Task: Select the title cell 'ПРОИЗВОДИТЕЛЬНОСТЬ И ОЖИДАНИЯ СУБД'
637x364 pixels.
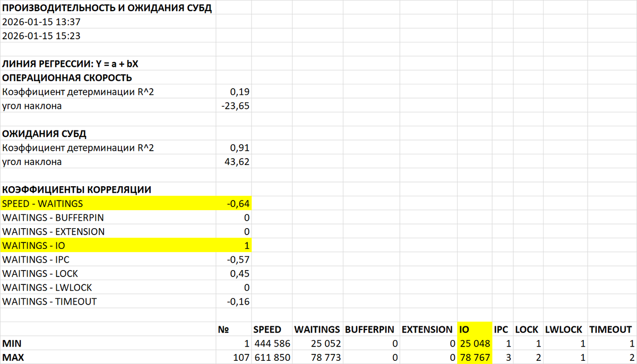Action: click(108, 8)
